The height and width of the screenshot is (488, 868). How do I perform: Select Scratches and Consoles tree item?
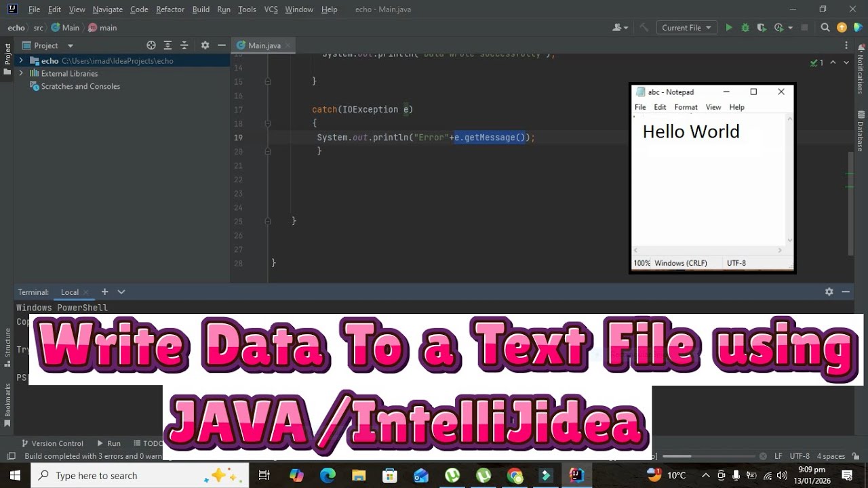[x=75, y=86]
